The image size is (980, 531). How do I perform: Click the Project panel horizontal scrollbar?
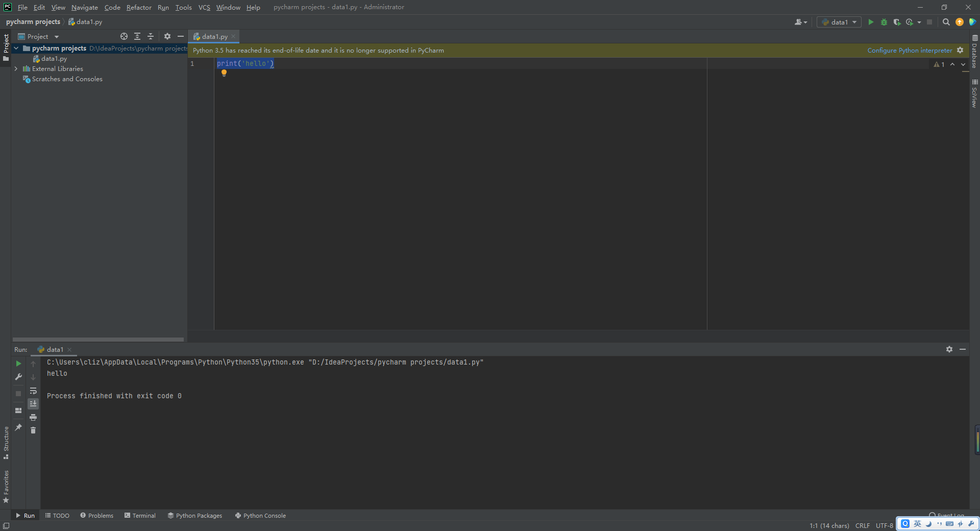tap(98, 339)
